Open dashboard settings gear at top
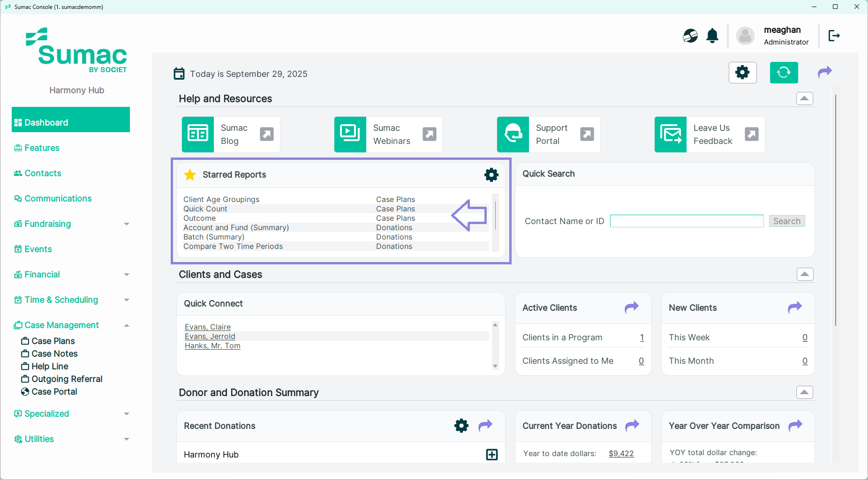Image resolution: width=868 pixels, height=480 pixels. point(742,73)
